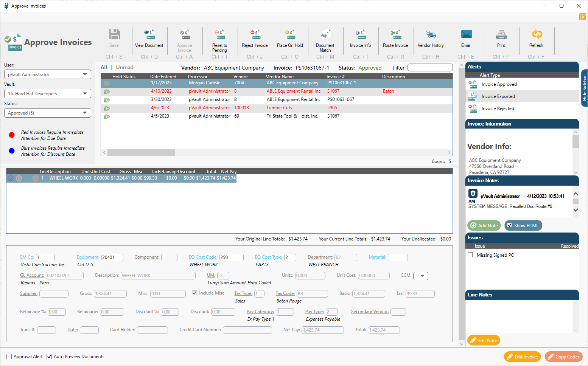This screenshot has height=366, width=588.
Task: Sort by Processor column header
Action: click(198, 77)
